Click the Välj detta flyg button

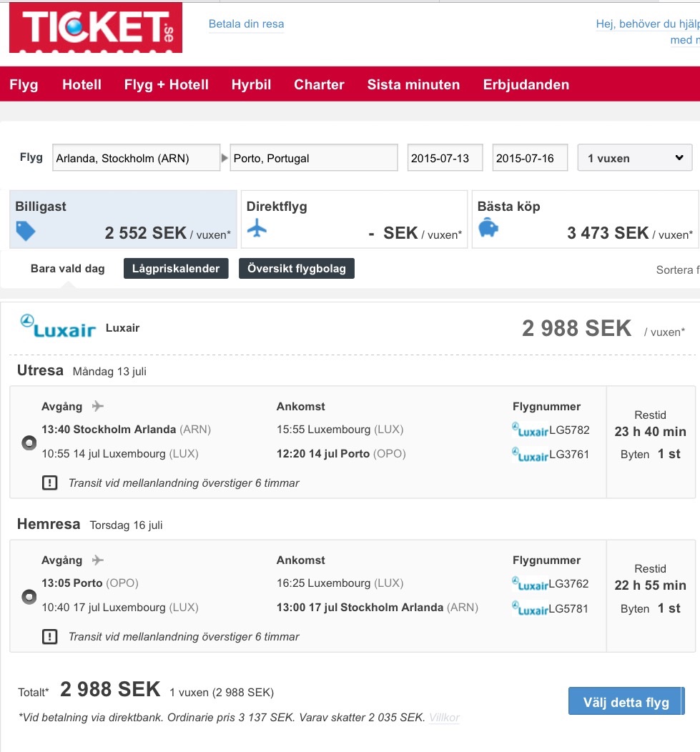(x=626, y=702)
